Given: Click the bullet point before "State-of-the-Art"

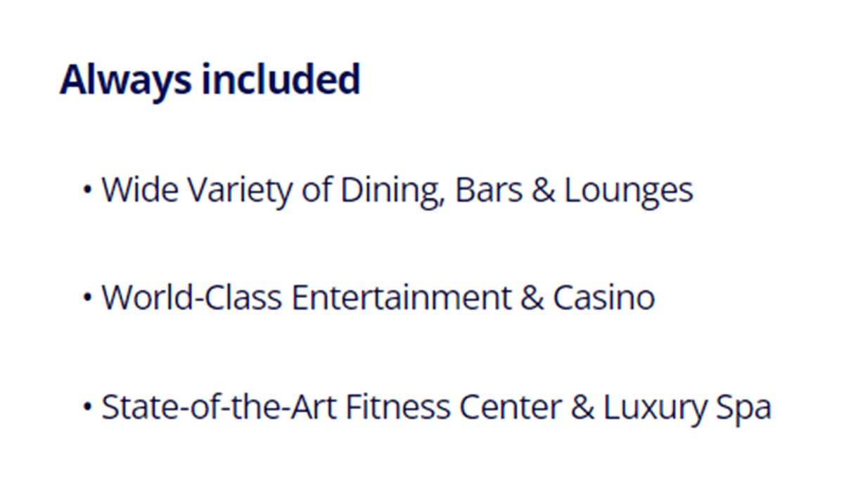Looking at the screenshot, I should [88, 407].
